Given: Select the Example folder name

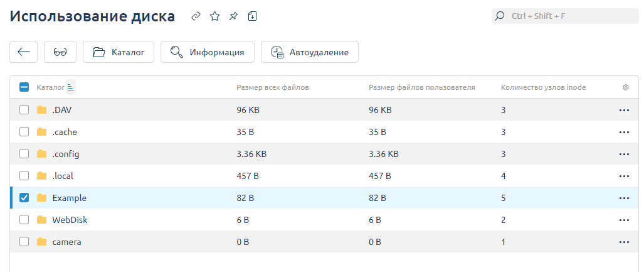Looking at the screenshot, I should (x=70, y=198).
